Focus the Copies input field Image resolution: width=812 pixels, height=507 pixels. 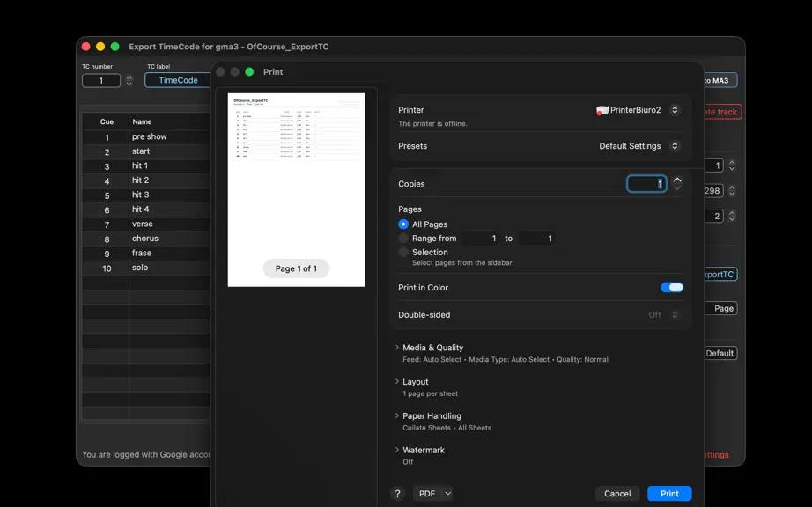click(x=646, y=184)
